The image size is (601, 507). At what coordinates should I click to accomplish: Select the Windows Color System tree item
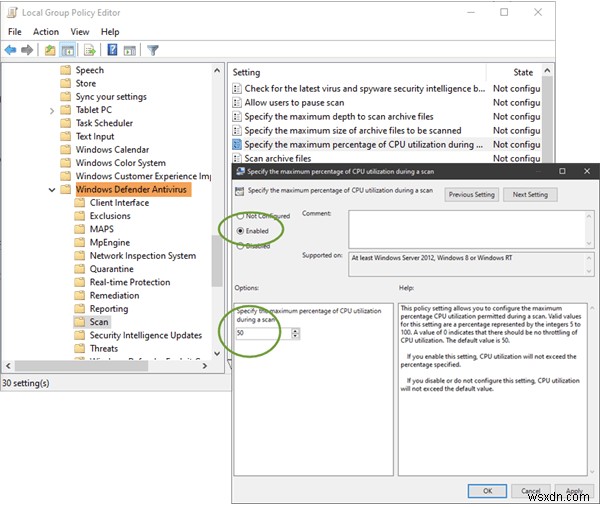(x=120, y=163)
